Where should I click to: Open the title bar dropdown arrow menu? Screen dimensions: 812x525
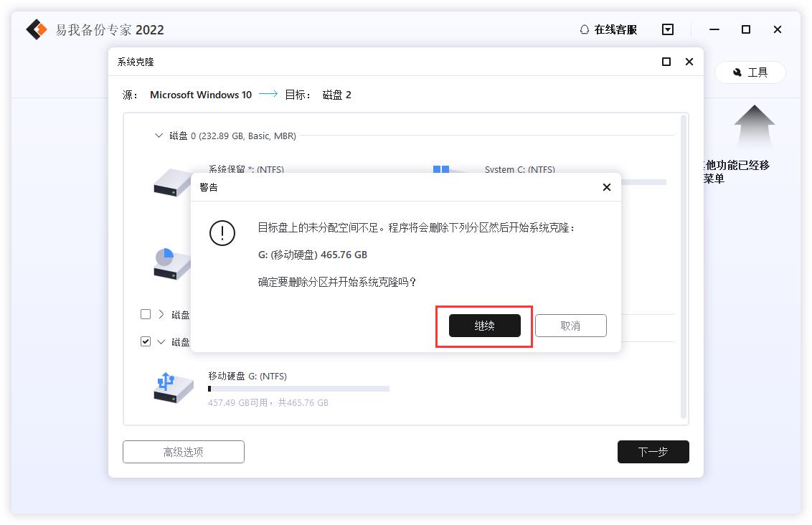667,29
